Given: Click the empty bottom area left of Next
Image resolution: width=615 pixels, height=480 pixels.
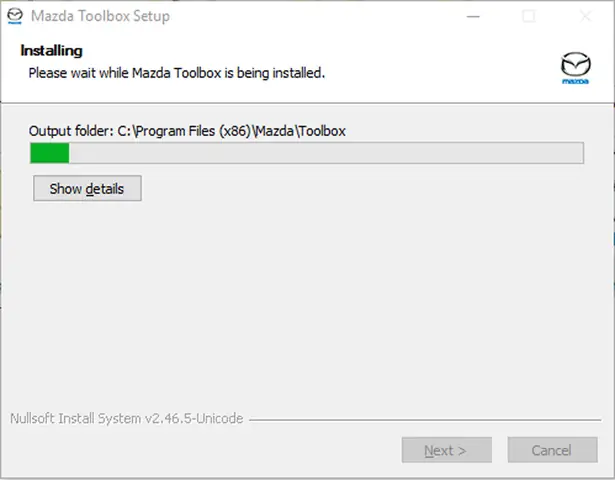Looking at the screenshot, I should pyautogui.click(x=200, y=450).
